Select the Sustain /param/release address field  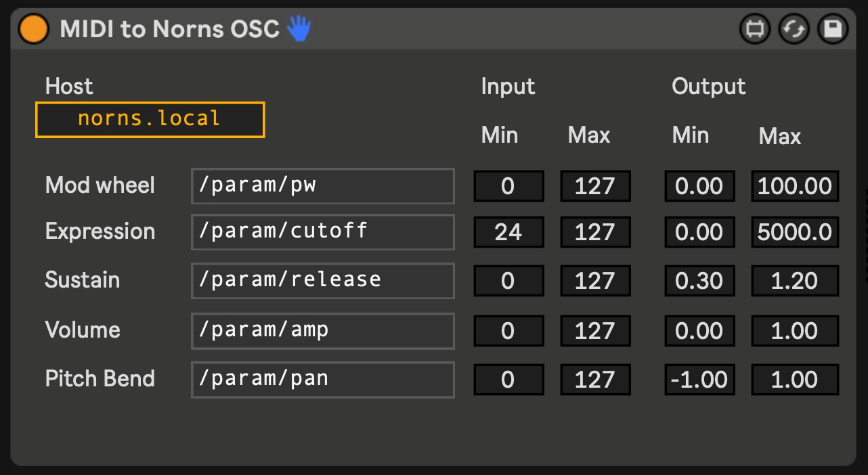[x=322, y=281]
